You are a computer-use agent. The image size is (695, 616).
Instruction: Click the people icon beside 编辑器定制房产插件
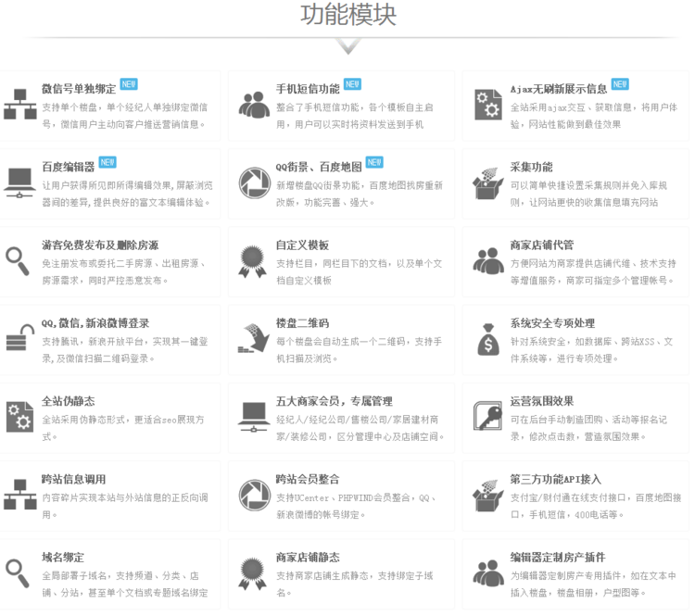488,573
